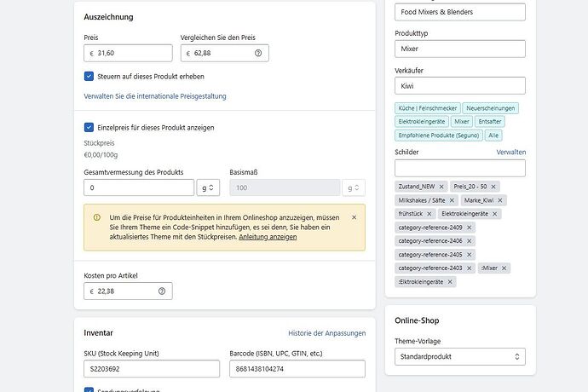Screen dimensions: 588x392
Task: Open Historie der Anpassungen link
Action: (326, 333)
